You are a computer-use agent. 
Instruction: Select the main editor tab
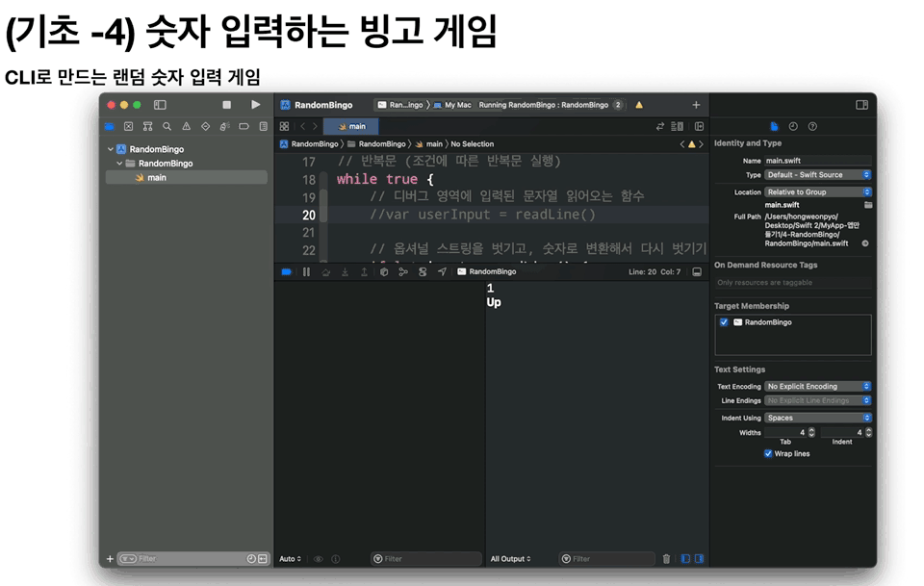(x=351, y=126)
